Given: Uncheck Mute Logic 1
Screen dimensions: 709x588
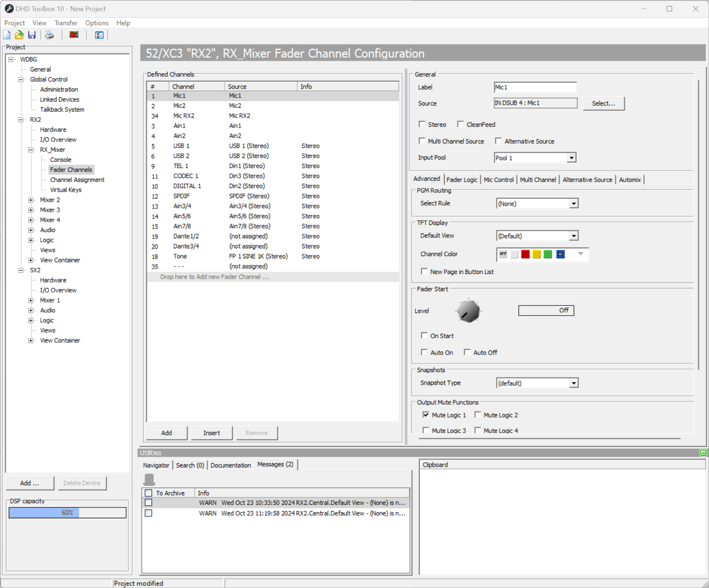Looking at the screenshot, I should pos(426,414).
